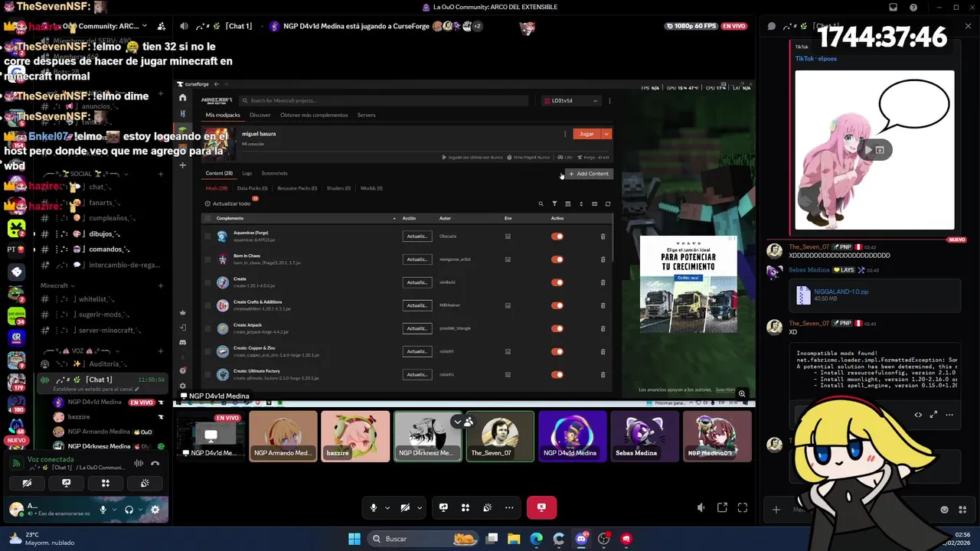The image size is (980, 551).
Task: Click Search for Minecraft projects field
Action: (384, 100)
